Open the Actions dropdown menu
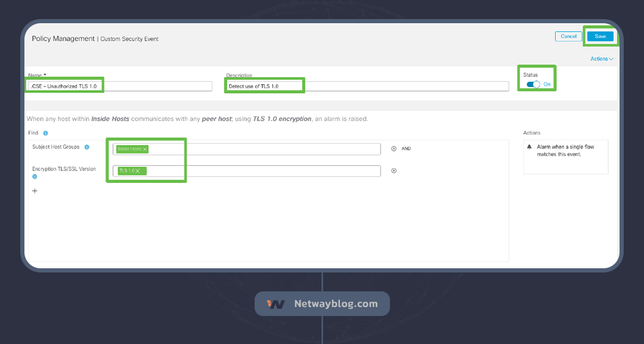The height and width of the screenshot is (344, 644). (601, 59)
